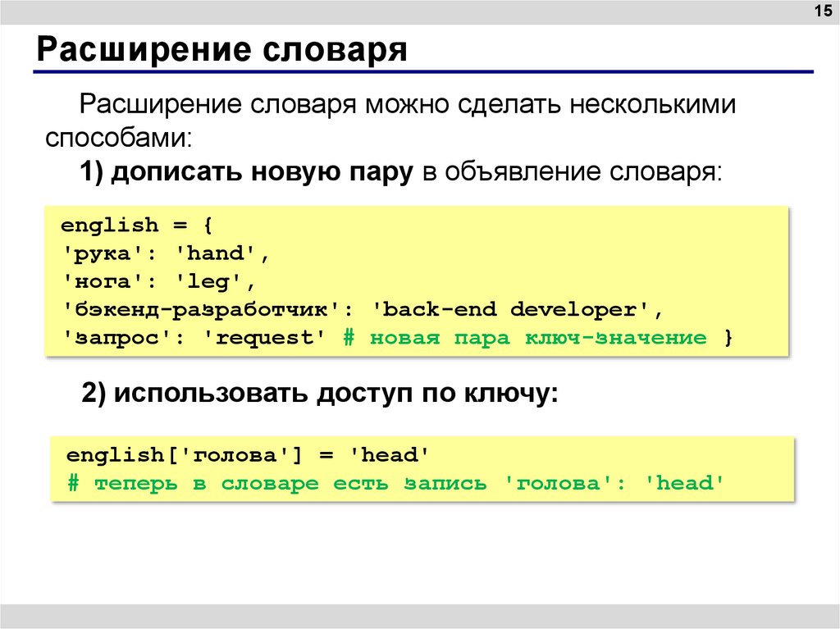Click the closing curly brace of the dictionary
Image resolution: width=840 pixels, height=629 pixels.
tap(728, 338)
